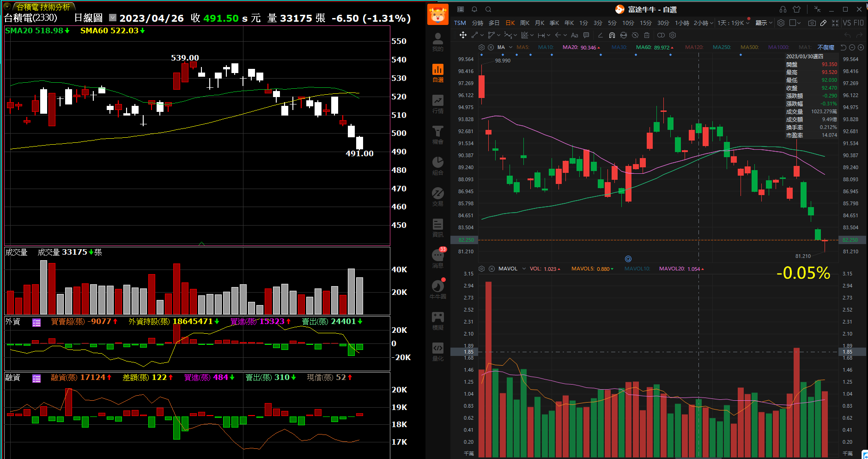Screen dimensions: 868x459
Task: Open chart settings gear beside 顯示
Action: pyautogui.click(x=781, y=23)
